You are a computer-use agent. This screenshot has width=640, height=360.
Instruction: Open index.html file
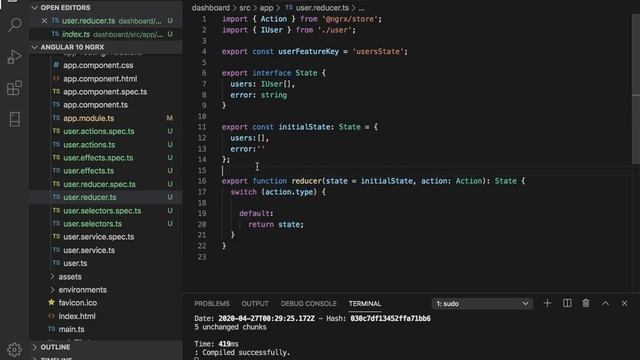click(77, 316)
